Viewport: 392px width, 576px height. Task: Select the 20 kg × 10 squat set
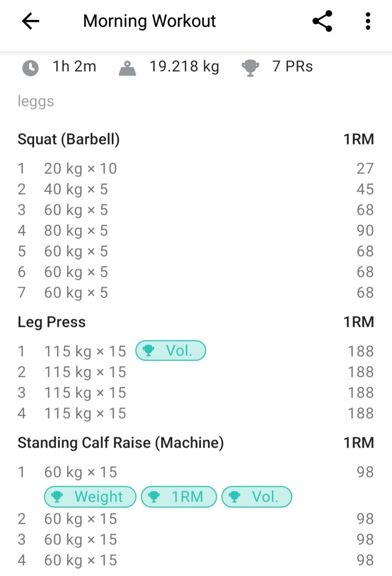(80, 168)
